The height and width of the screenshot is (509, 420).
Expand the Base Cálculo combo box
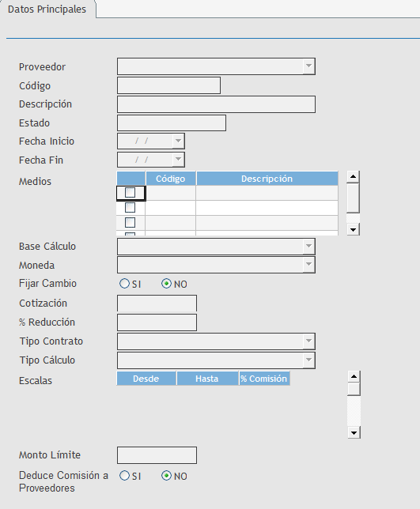[x=308, y=247]
